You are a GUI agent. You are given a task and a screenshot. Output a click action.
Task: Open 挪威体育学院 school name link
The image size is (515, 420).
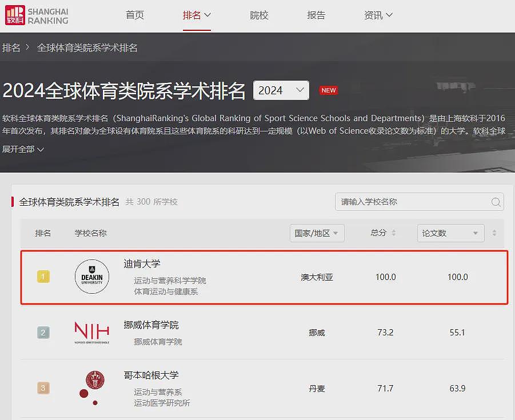pos(151,325)
